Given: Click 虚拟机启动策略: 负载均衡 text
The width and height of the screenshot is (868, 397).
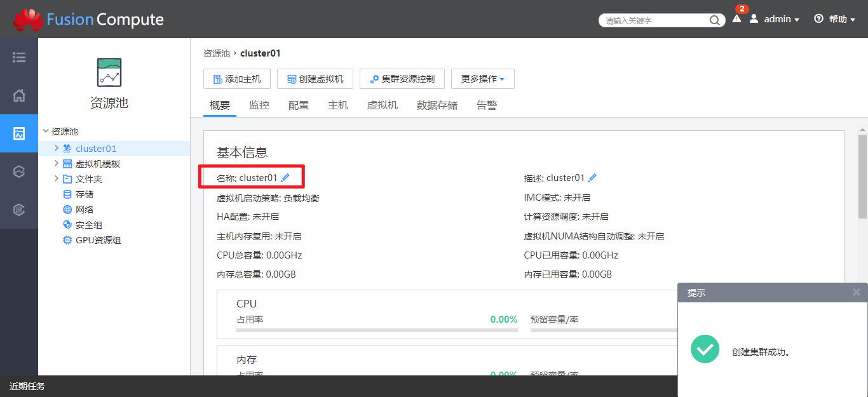Looking at the screenshot, I should [x=268, y=198].
